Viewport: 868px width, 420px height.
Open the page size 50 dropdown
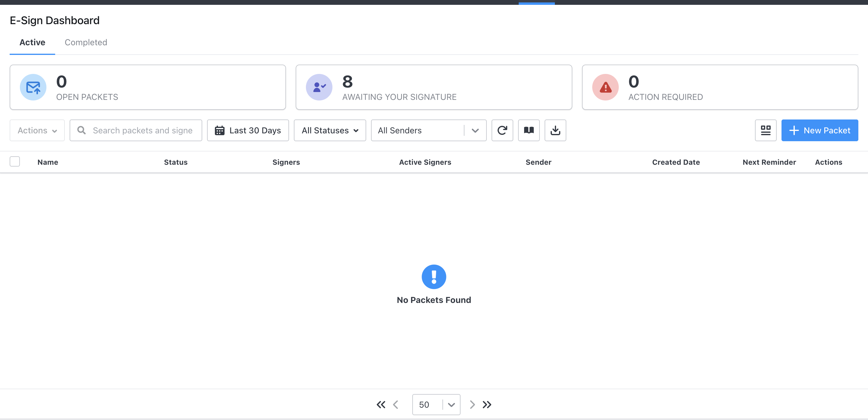(436, 405)
